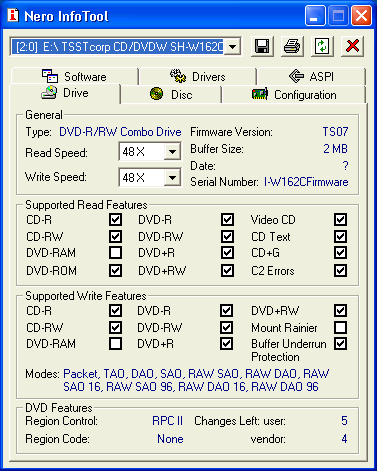Toggle CD-RW read feature checkbox
The width and height of the screenshot is (377, 471).
click(115, 237)
